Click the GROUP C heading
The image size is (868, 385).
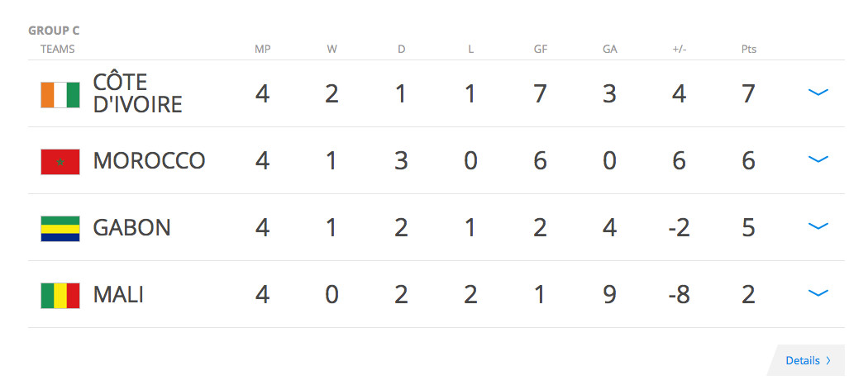coord(54,31)
